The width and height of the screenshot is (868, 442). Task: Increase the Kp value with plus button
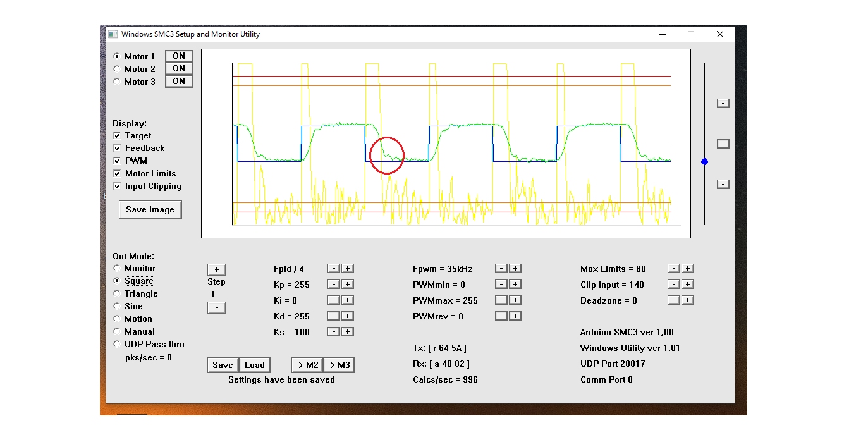tap(348, 285)
